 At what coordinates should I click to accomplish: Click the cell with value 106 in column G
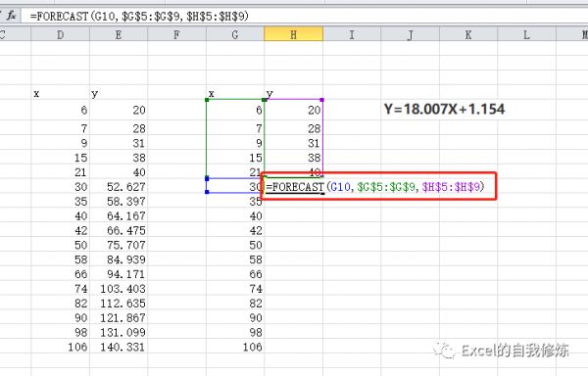235,347
